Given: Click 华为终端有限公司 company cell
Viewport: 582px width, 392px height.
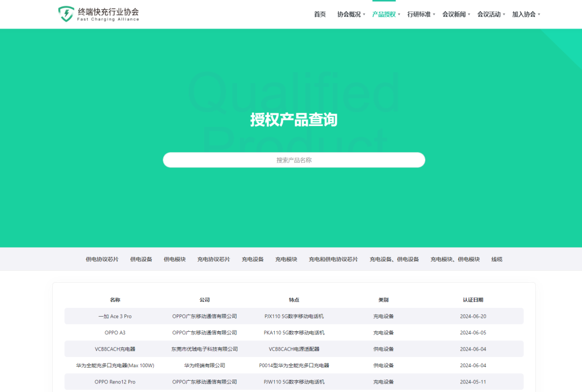Looking at the screenshot, I should (205, 365).
